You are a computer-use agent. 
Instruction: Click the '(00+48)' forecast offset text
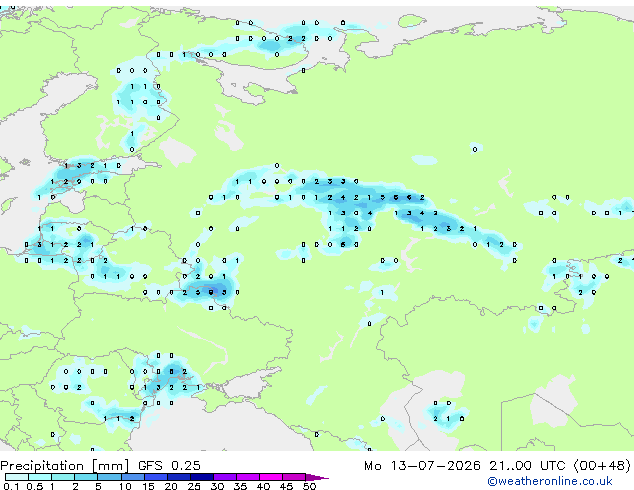coord(602,466)
